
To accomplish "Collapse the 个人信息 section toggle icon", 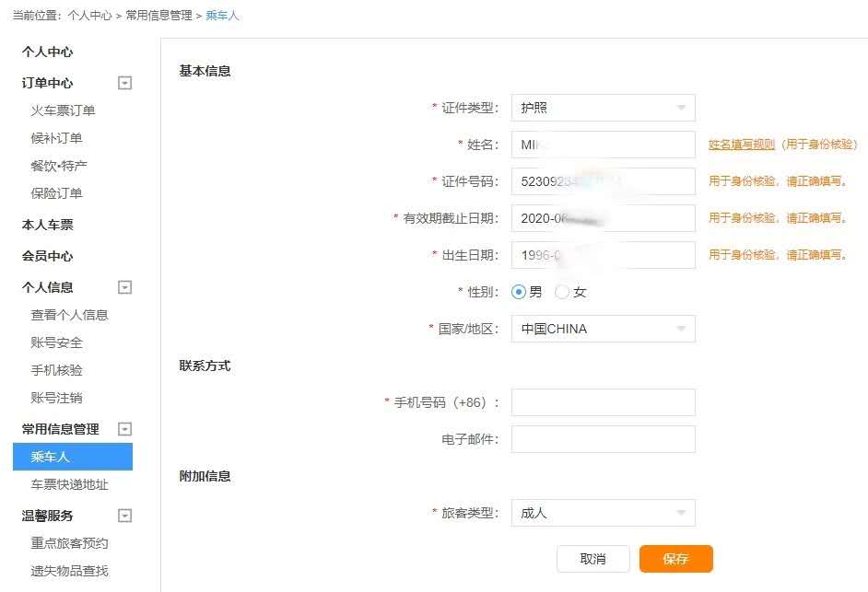I will [x=125, y=287].
